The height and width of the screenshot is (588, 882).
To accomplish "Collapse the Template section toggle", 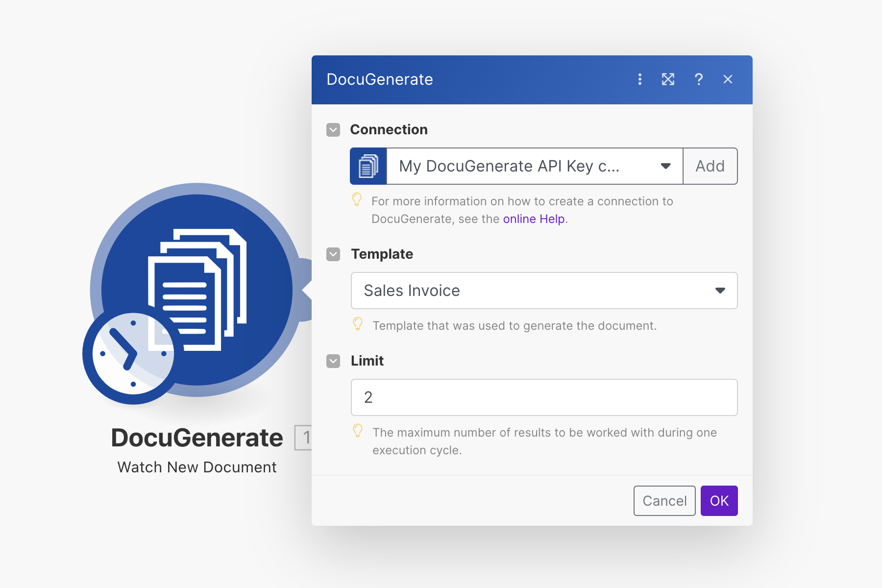I will [333, 254].
